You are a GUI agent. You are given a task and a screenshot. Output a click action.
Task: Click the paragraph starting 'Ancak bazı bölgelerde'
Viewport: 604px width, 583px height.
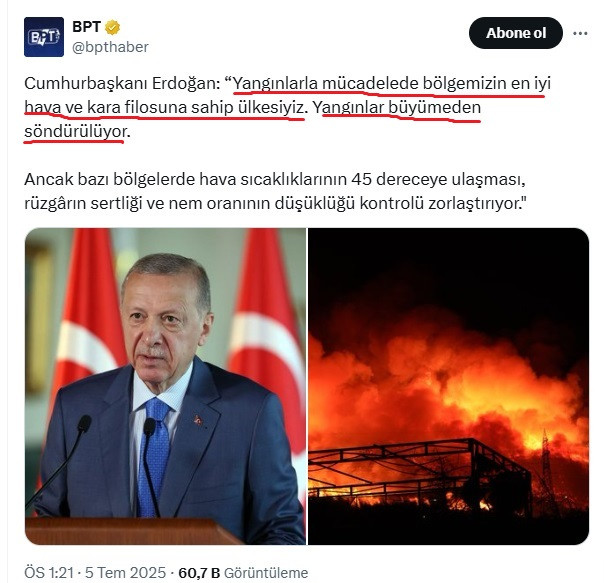pos(275,191)
